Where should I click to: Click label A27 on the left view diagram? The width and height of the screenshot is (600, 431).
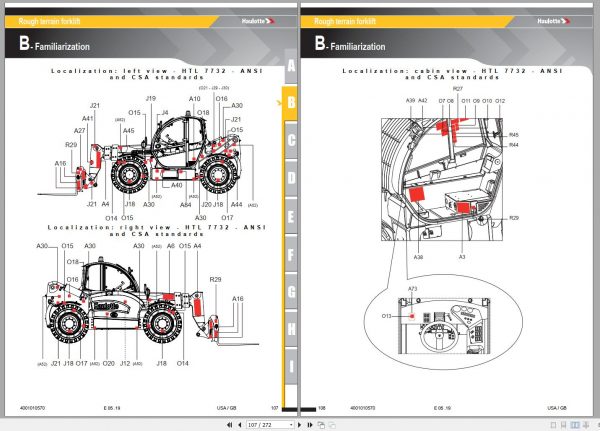click(x=80, y=131)
